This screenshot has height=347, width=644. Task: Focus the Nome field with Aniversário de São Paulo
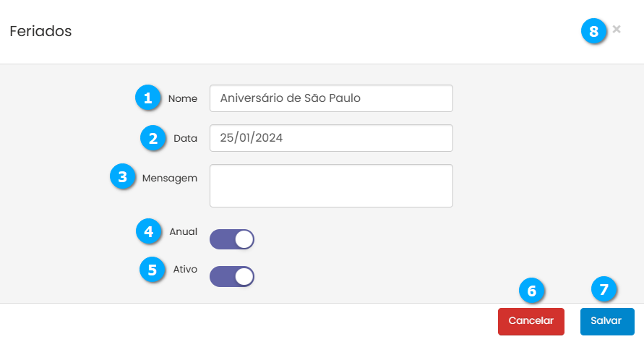pyautogui.click(x=331, y=98)
